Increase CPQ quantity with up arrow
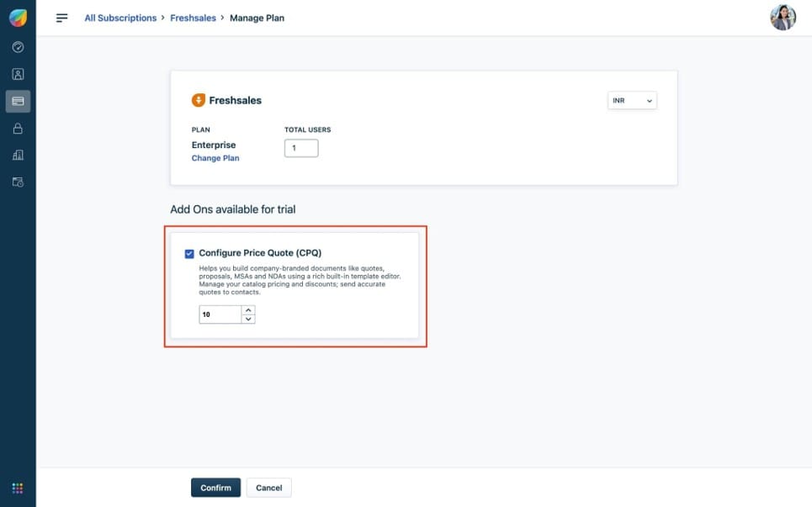The height and width of the screenshot is (507, 812). [248, 310]
